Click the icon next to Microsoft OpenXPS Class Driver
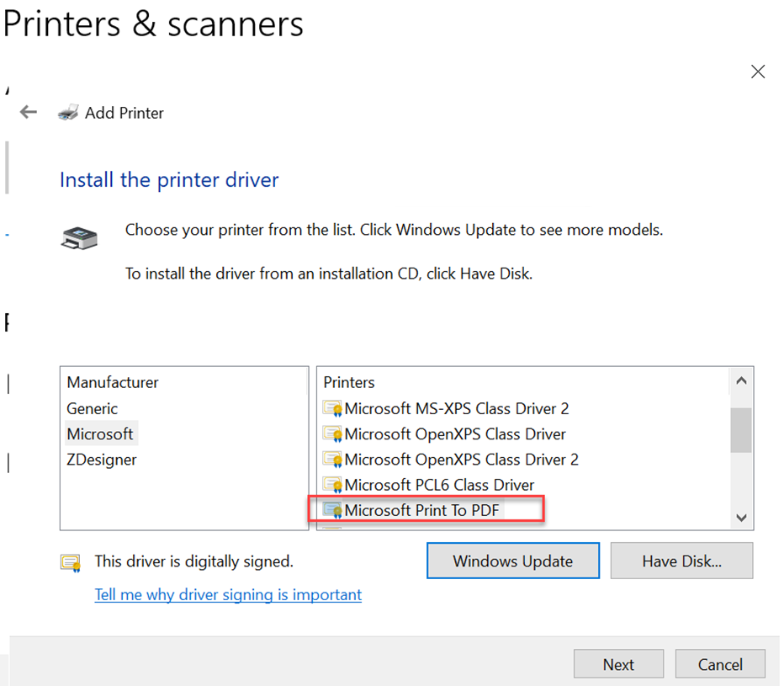The image size is (784, 686). 333,434
